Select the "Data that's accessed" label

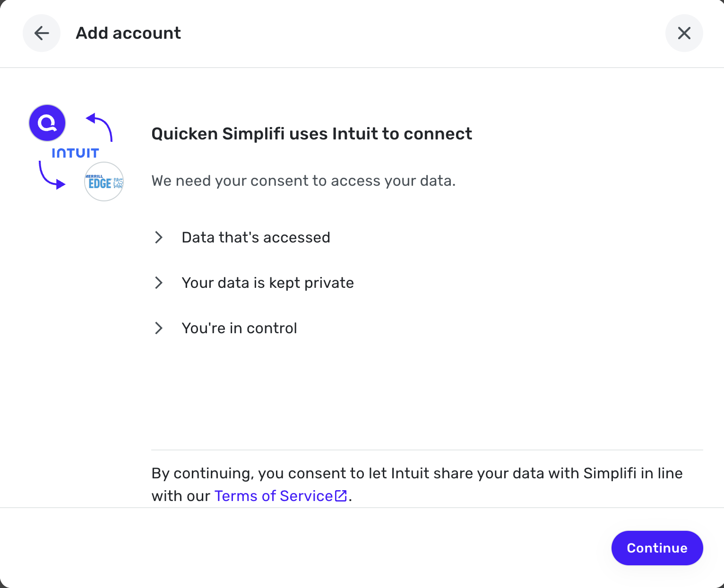tap(256, 237)
